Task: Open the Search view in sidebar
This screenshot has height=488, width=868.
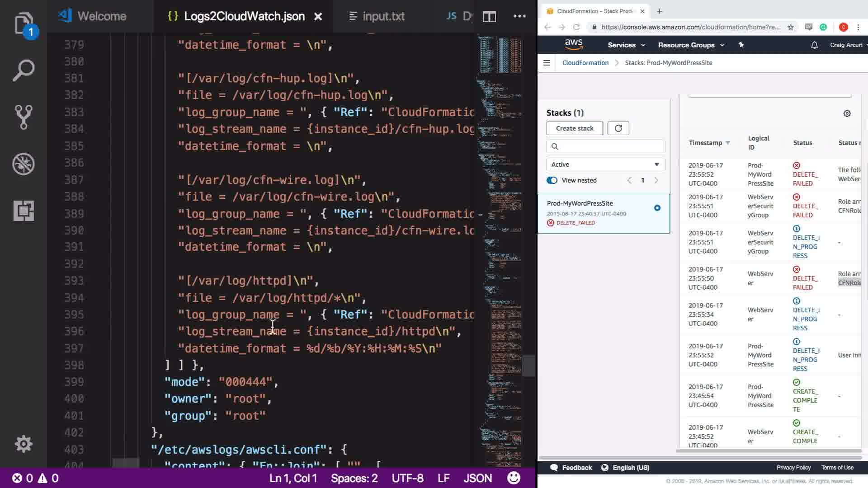Action: point(24,70)
